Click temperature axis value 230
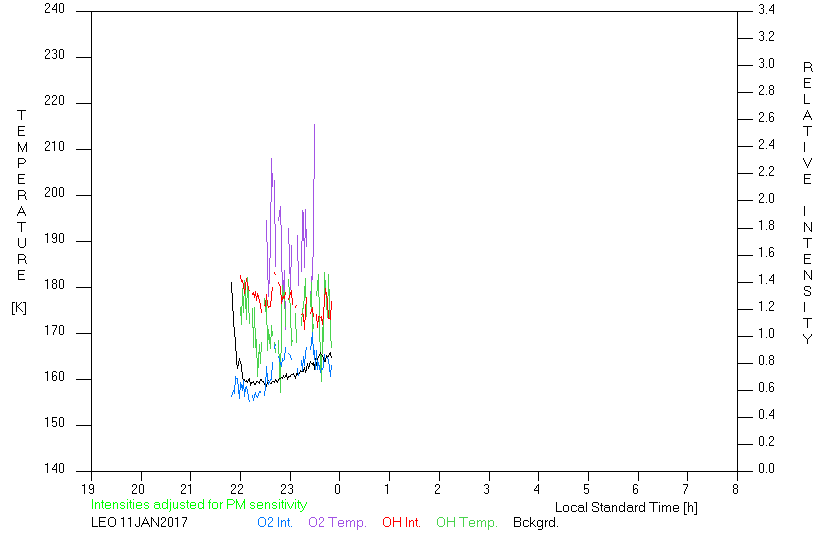Viewport: 828px width, 535px height. click(x=54, y=54)
